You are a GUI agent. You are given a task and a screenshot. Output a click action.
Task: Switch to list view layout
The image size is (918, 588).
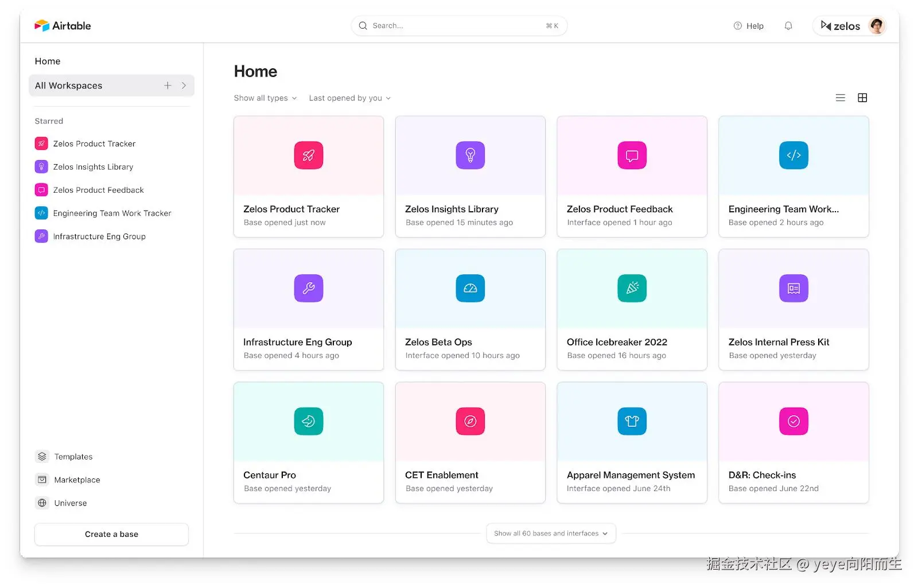click(841, 98)
